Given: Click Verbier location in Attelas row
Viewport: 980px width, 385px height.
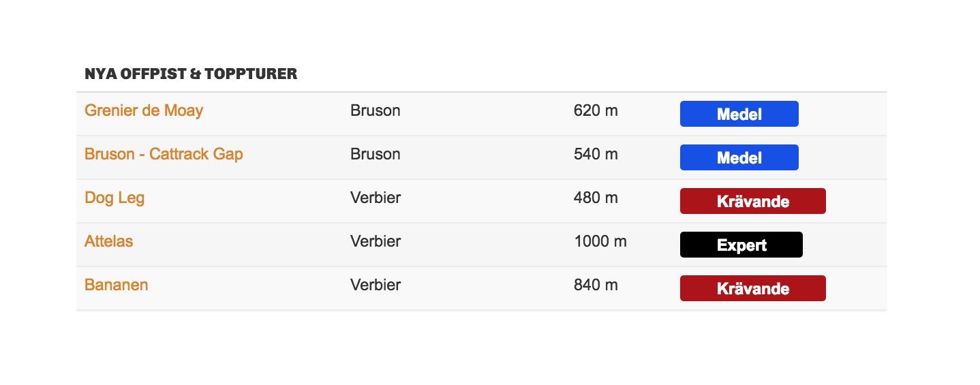Looking at the screenshot, I should tap(376, 241).
